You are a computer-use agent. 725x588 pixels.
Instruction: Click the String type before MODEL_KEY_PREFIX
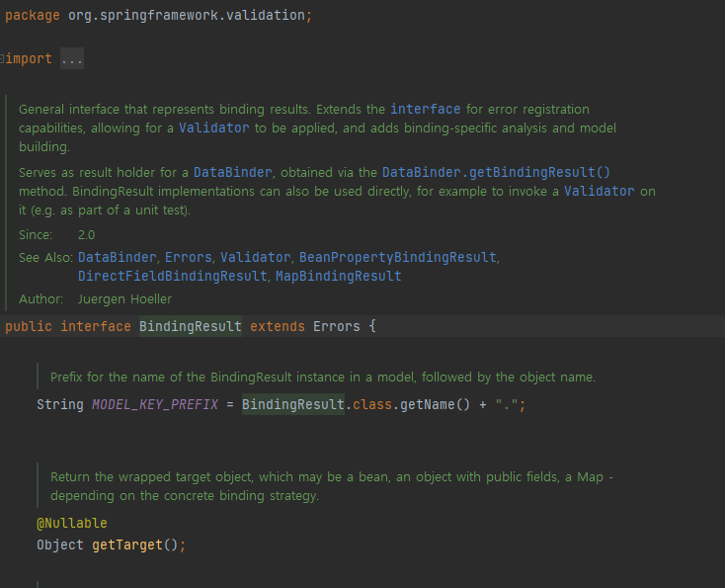[60, 405]
